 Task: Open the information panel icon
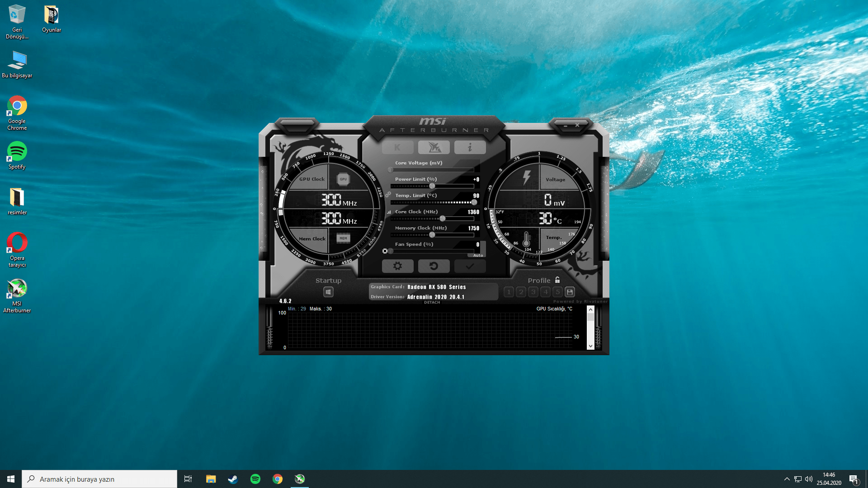coord(470,147)
